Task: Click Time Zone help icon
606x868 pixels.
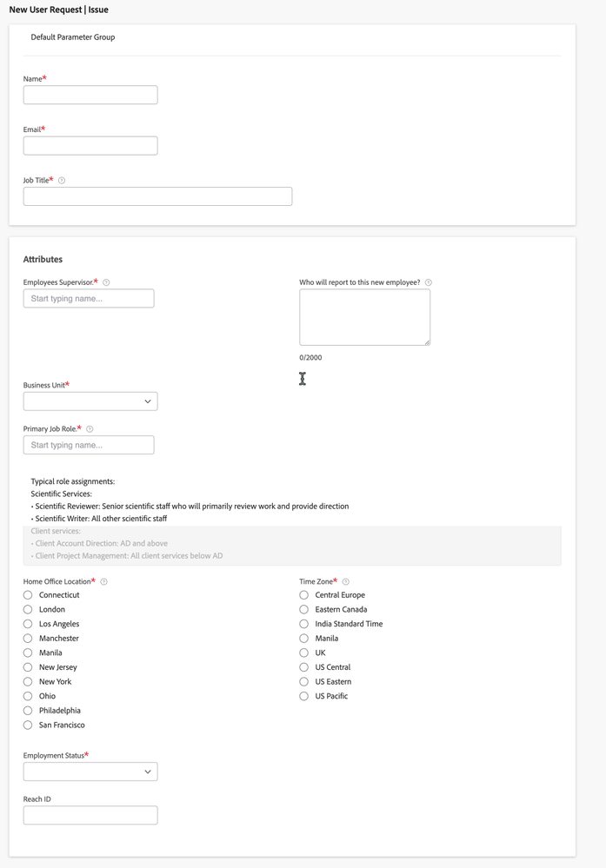Action: pyautogui.click(x=346, y=582)
